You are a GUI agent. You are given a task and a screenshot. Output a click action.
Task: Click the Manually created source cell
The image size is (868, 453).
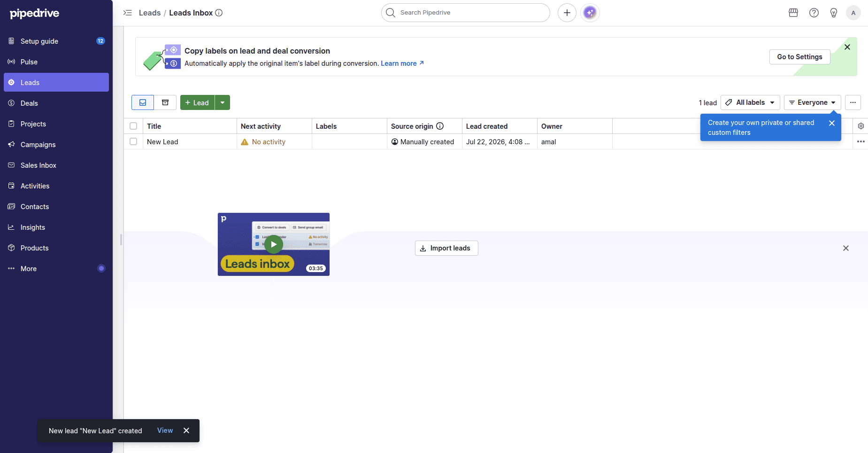[424, 141]
